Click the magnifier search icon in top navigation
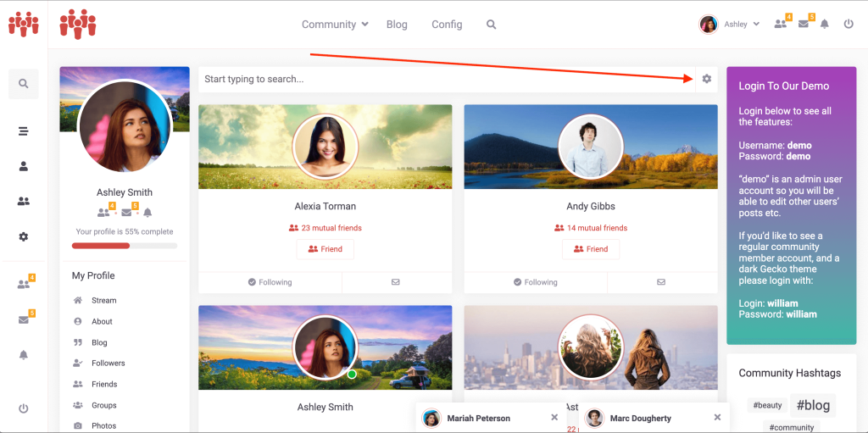868x433 pixels. point(491,25)
